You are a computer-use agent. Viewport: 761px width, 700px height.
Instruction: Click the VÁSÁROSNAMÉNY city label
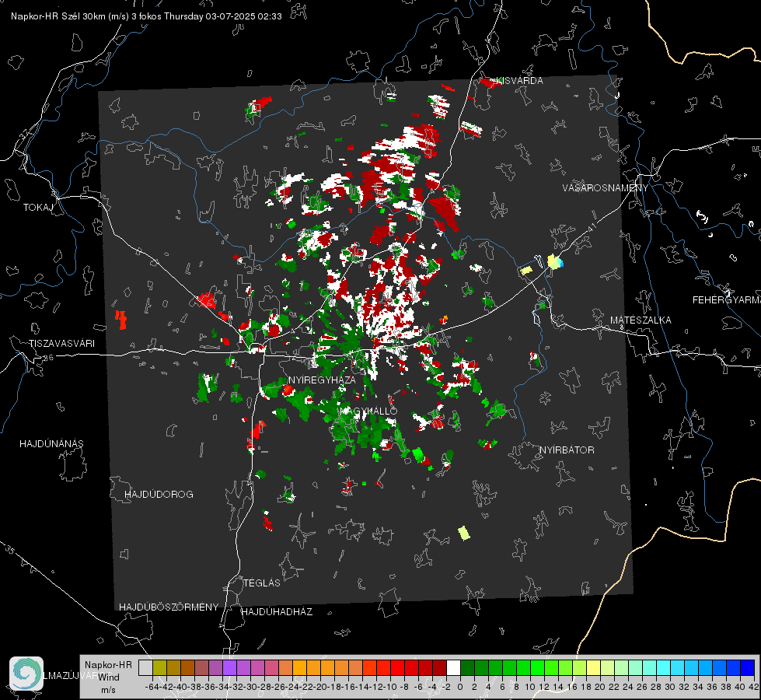tap(606, 188)
